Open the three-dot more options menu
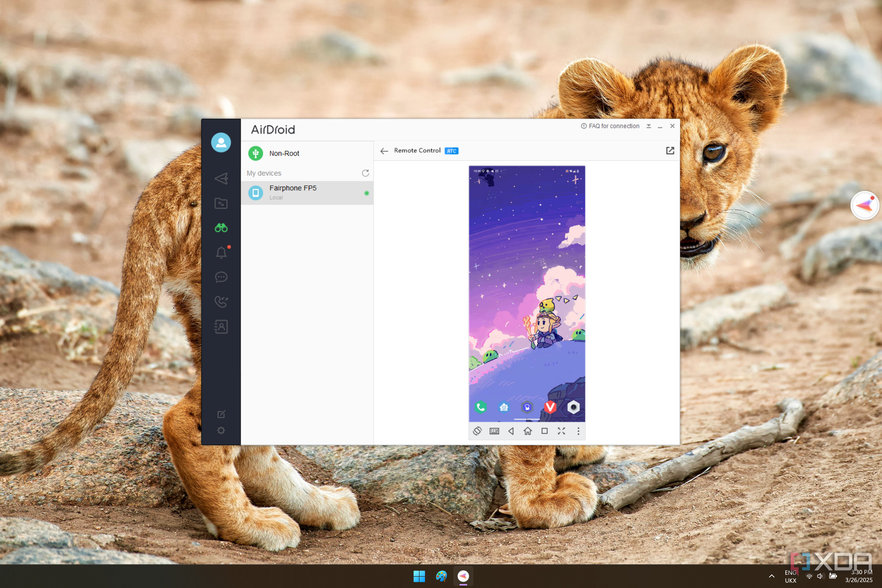Image resolution: width=882 pixels, height=588 pixels. [578, 431]
